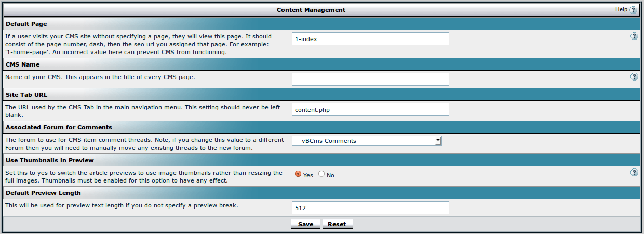The image size is (644, 234).
Task: Click the Default Preview Length header
Action: pos(43,193)
